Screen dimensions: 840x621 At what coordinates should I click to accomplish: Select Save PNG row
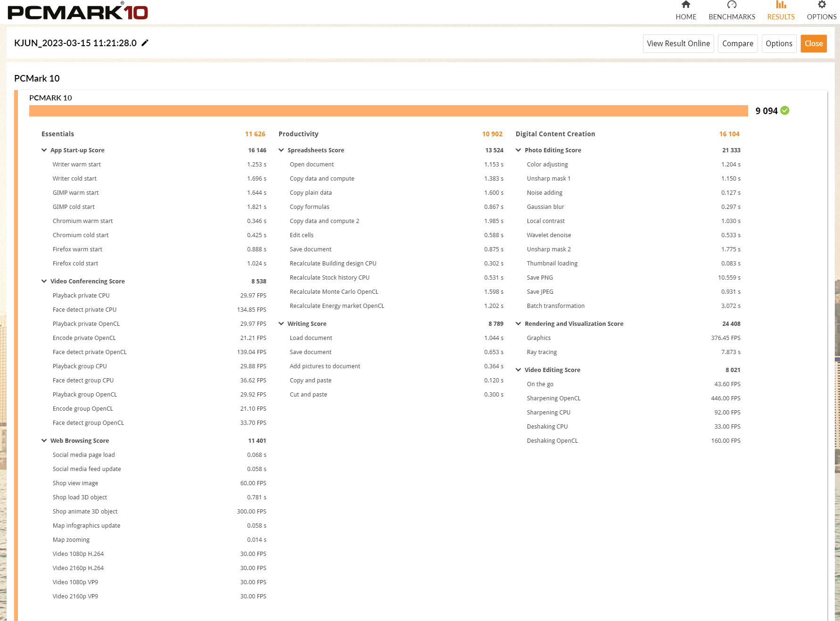coord(634,277)
